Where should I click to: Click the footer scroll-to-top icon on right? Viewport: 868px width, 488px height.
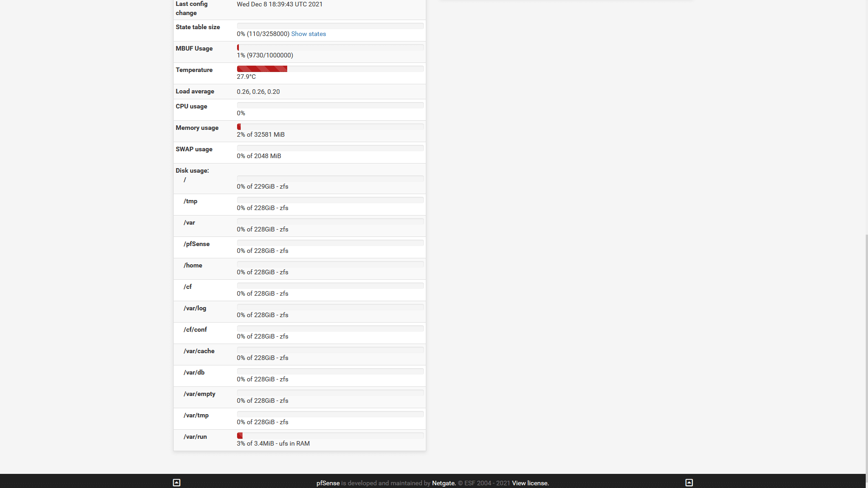tap(689, 483)
